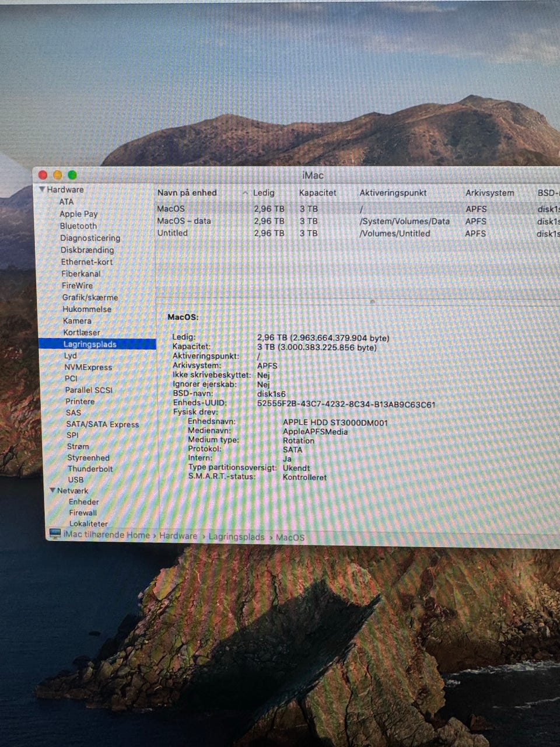Click Lagringsplads in the path bar
The height and width of the screenshot is (747, 560).
pyautogui.click(x=236, y=537)
